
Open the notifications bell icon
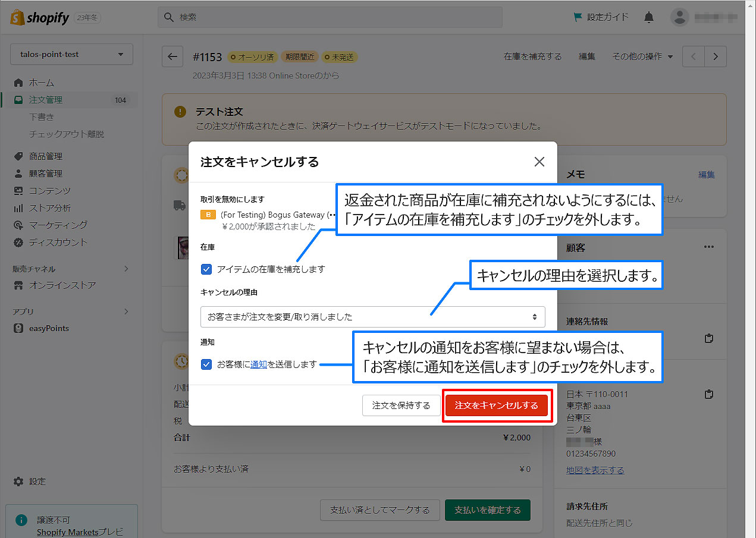coord(649,17)
